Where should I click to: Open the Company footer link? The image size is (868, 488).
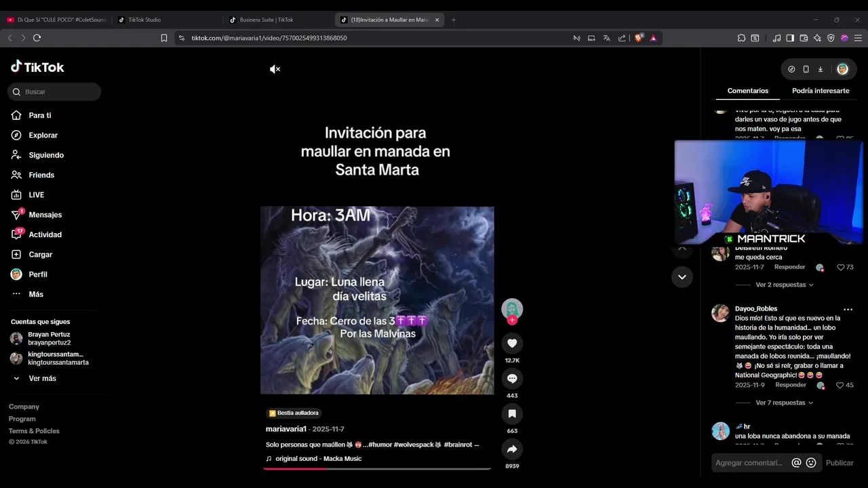24,407
